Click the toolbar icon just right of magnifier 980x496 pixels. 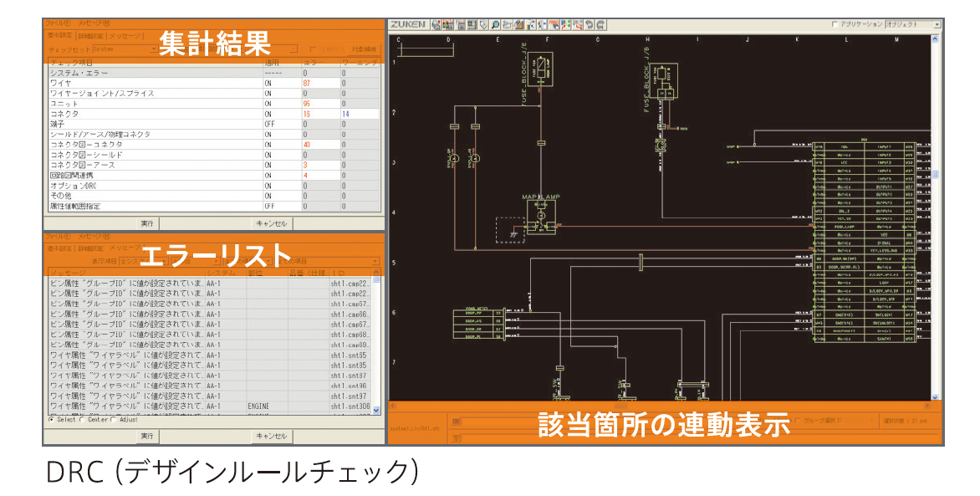click(x=507, y=24)
